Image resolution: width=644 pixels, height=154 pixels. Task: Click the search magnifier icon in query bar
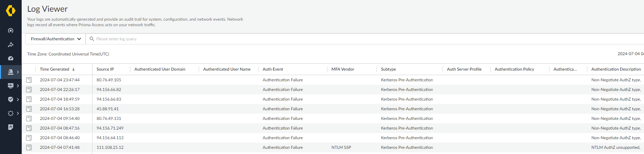tap(92, 39)
